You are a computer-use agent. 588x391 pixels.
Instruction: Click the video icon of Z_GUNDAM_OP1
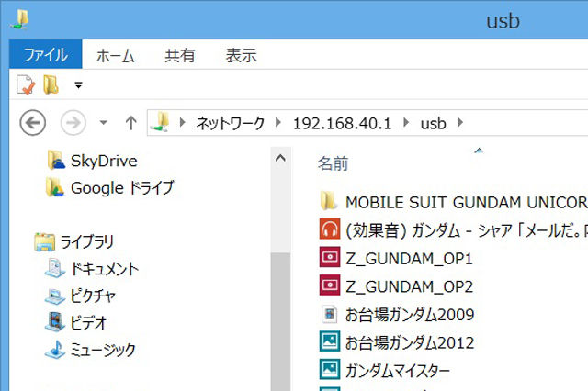tap(330, 257)
